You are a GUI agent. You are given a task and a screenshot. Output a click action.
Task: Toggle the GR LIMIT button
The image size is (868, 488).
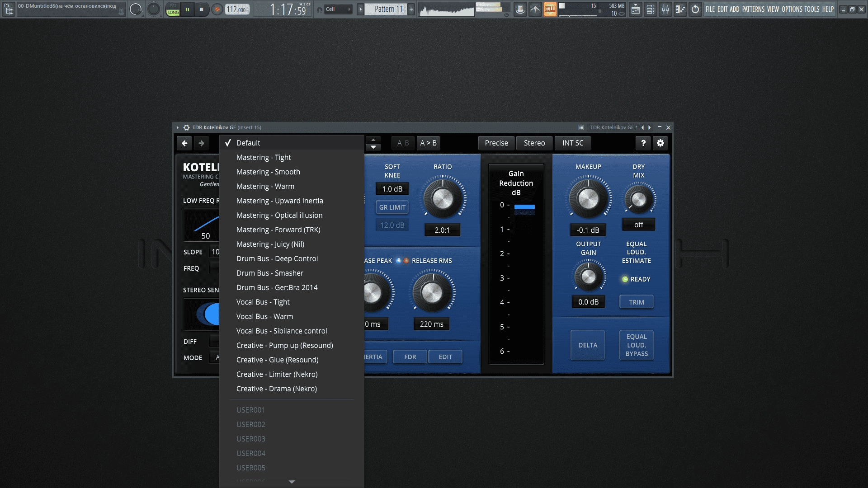[392, 207]
